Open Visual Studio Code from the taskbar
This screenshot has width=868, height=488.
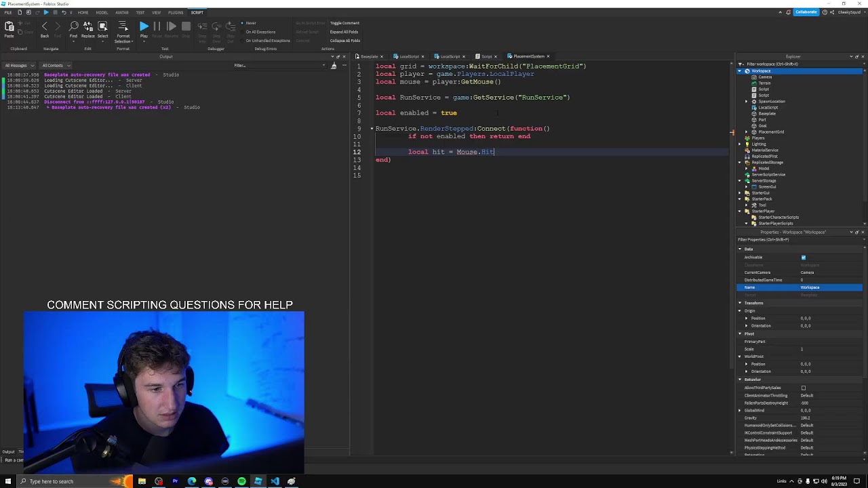[x=275, y=481]
